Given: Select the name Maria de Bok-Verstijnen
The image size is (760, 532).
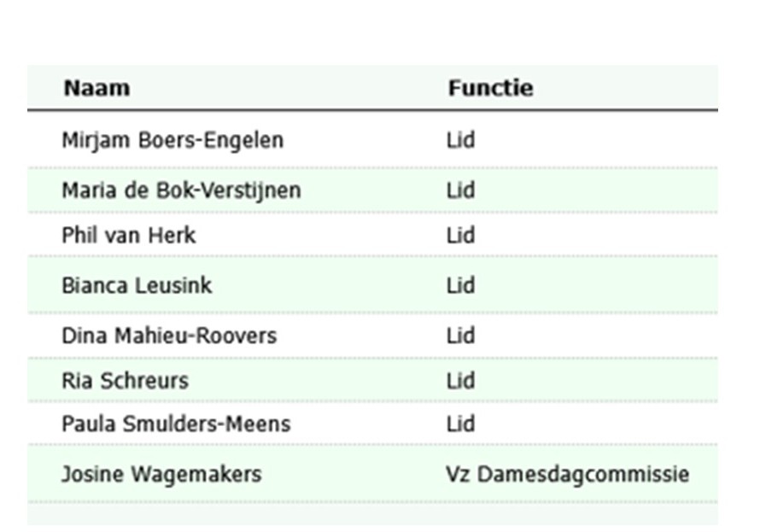Looking at the screenshot, I should (x=180, y=190).
